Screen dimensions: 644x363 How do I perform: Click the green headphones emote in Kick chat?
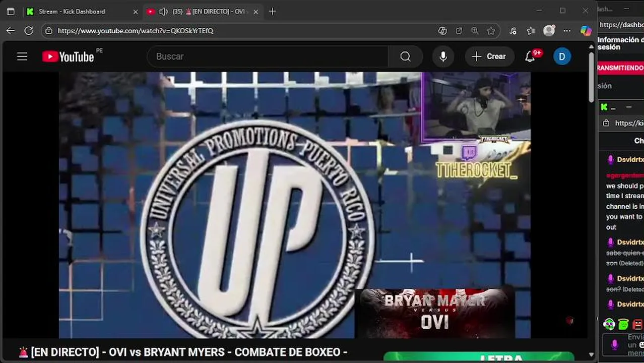point(609,324)
